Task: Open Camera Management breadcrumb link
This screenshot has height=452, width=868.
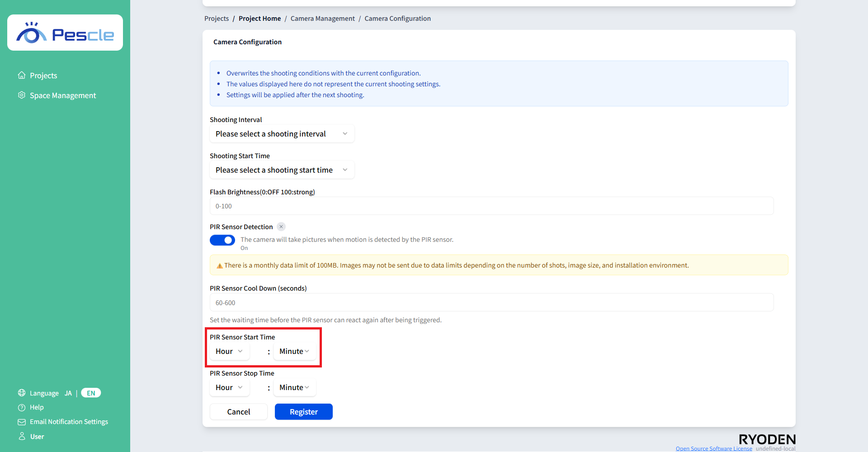Action: point(322,19)
